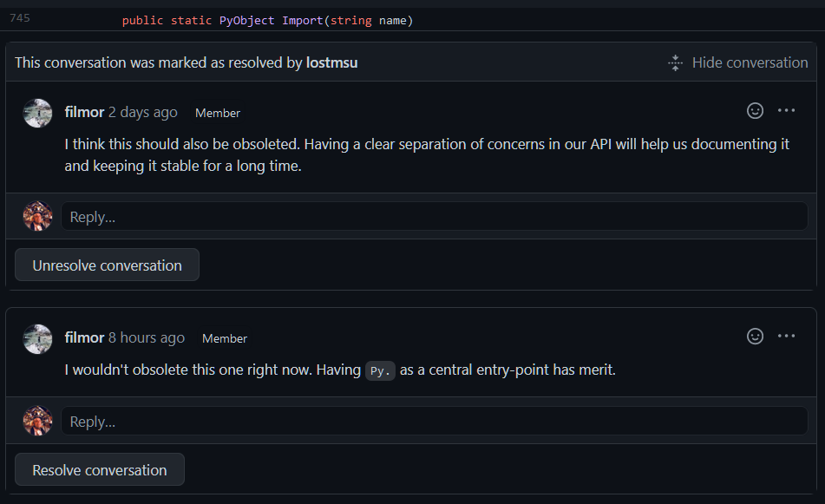Click your avatar beside second Reply box
The image size is (825, 504).
[38, 421]
